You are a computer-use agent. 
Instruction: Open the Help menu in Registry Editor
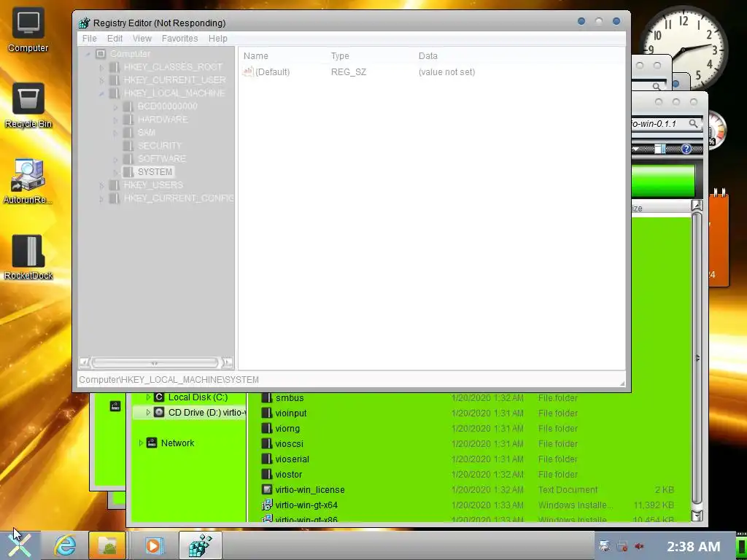coord(217,39)
